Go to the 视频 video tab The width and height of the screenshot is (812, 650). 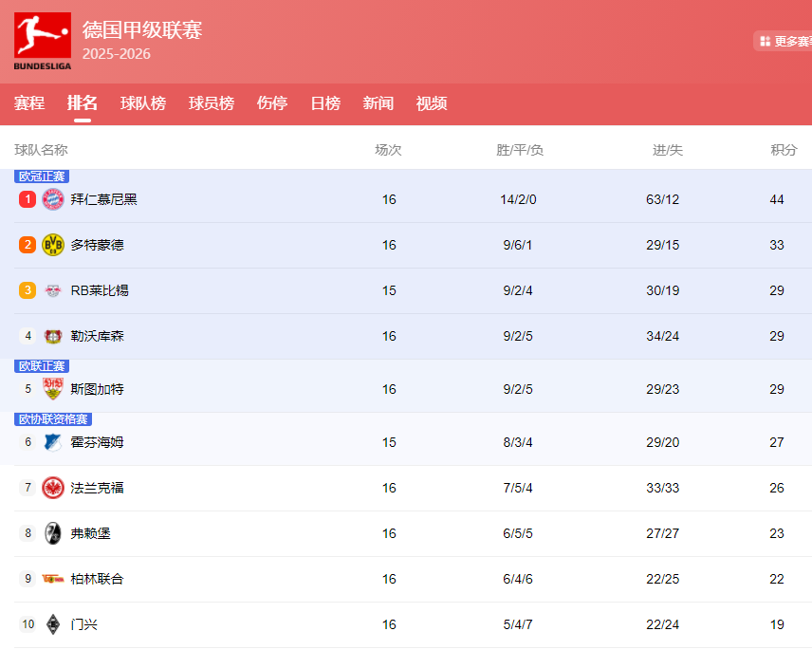(432, 103)
